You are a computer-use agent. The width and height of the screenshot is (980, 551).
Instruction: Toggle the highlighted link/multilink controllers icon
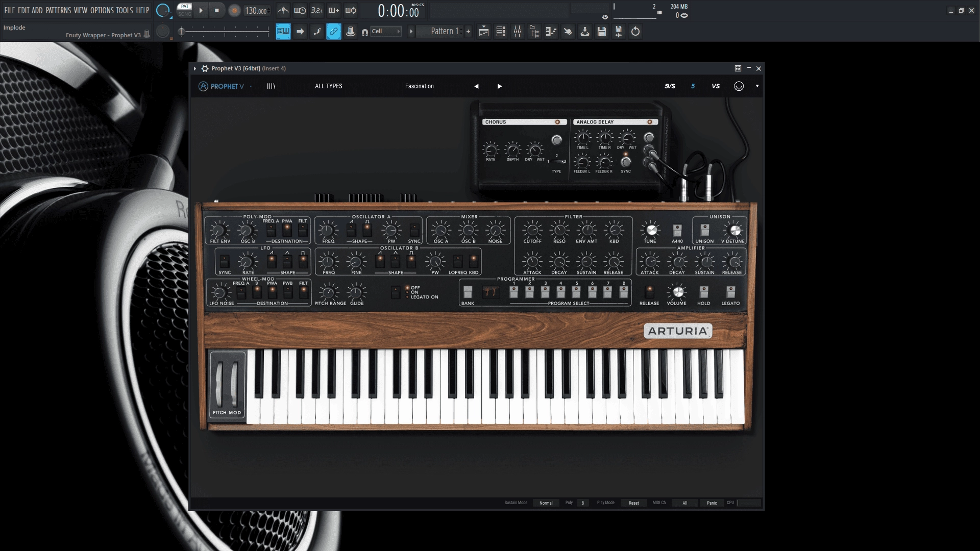334,32
